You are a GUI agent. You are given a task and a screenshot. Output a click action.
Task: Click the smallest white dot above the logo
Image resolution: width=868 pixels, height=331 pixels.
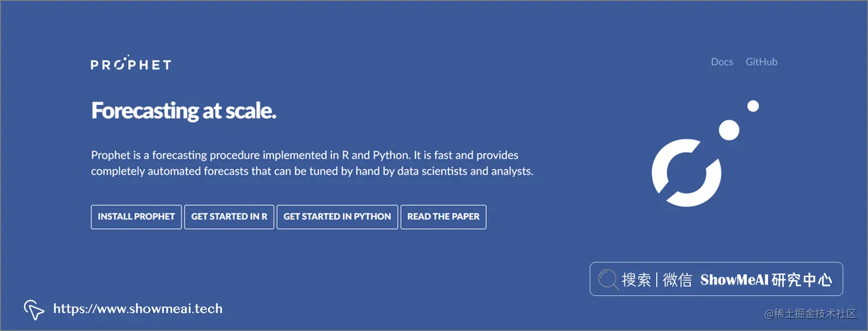[x=753, y=106]
